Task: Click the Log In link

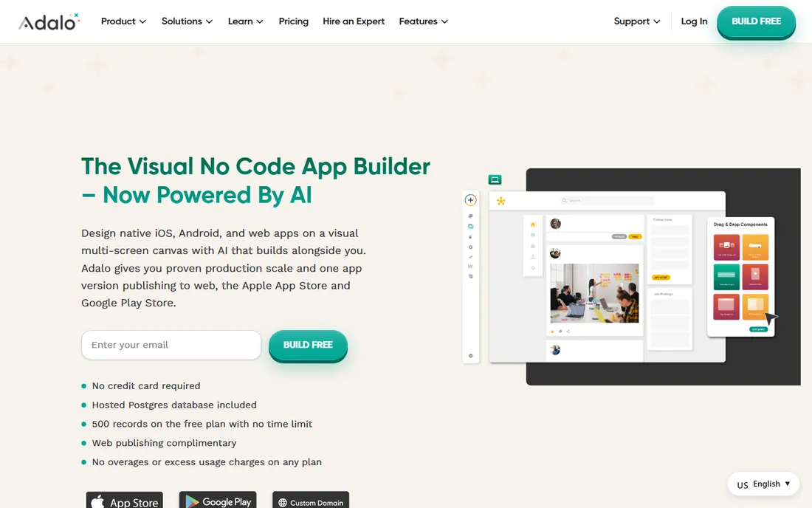Action: [x=694, y=21]
